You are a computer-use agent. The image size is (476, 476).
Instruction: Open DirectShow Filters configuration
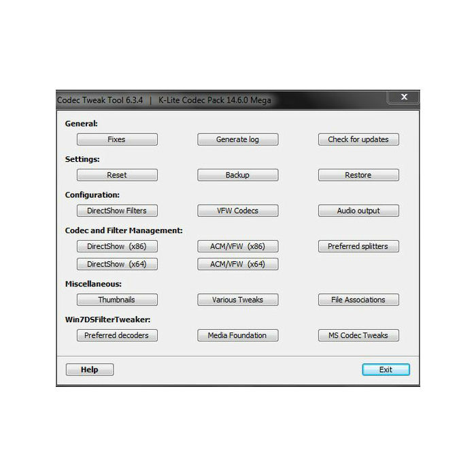pos(117,211)
